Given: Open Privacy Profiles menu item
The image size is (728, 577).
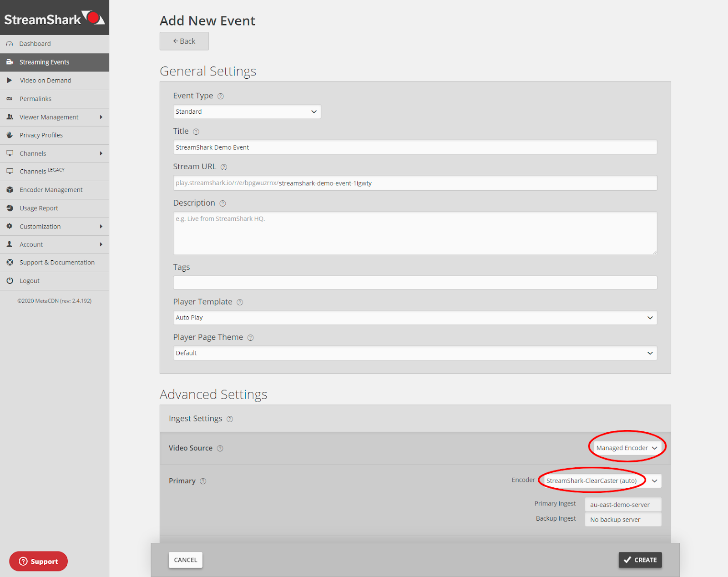Looking at the screenshot, I should coord(55,135).
